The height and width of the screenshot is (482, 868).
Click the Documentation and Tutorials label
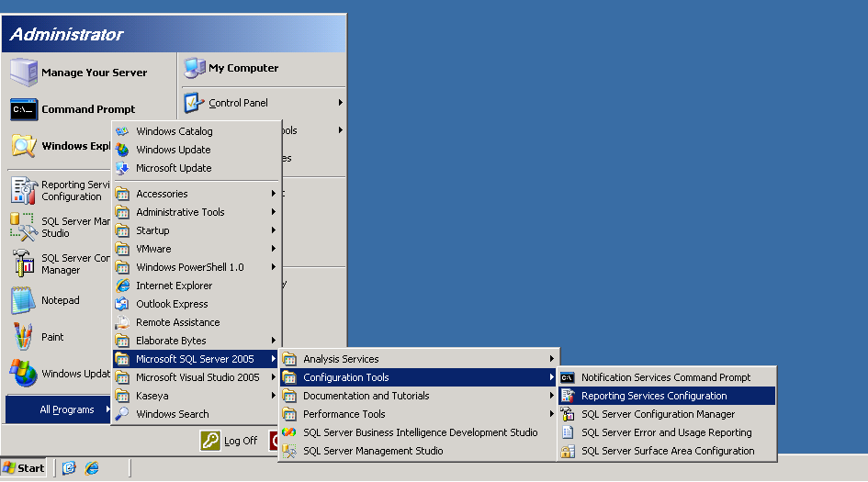[366, 396]
